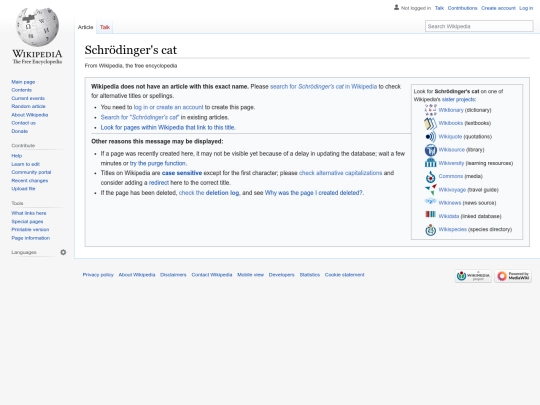The width and height of the screenshot is (540, 405).
Task: Open the Help link
Action: tap(17, 156)
